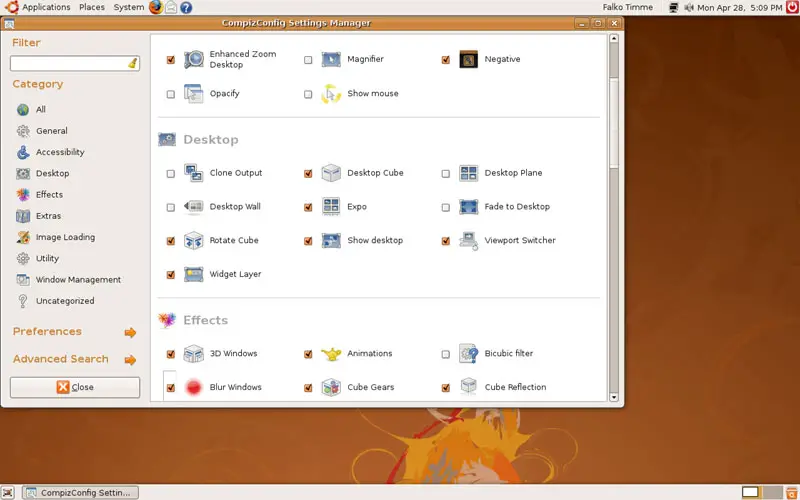800x500 pixels.
Task: Open the Falko Timme user switcher
Action: (628, 7)
